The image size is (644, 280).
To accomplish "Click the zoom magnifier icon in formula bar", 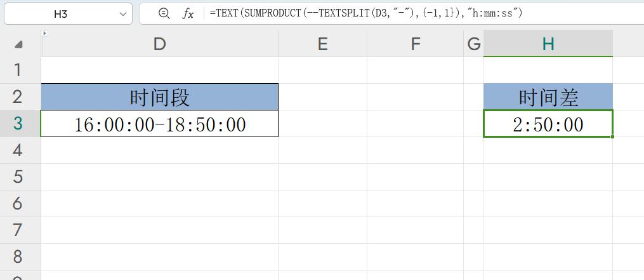I will (x=164, y=14).
